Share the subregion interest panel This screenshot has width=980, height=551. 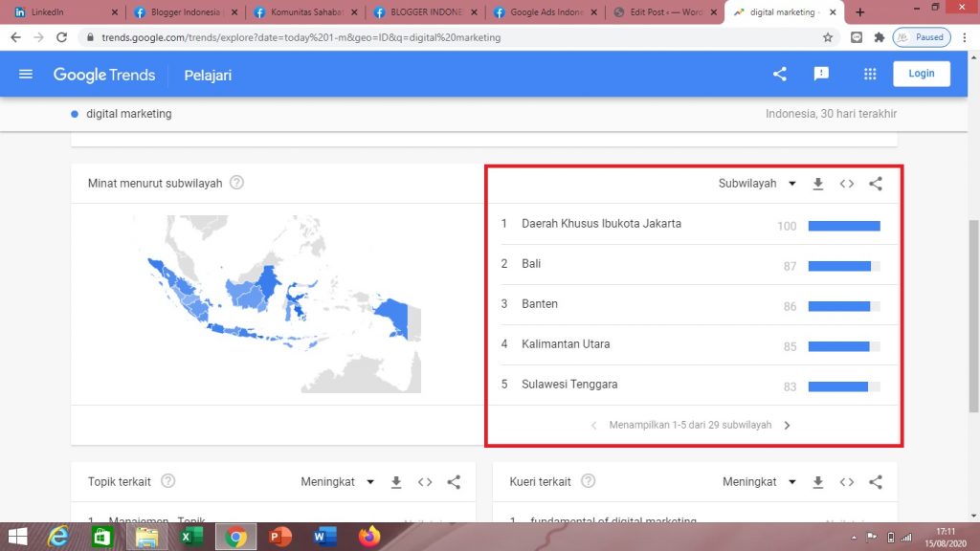click(x=876, y=184)
